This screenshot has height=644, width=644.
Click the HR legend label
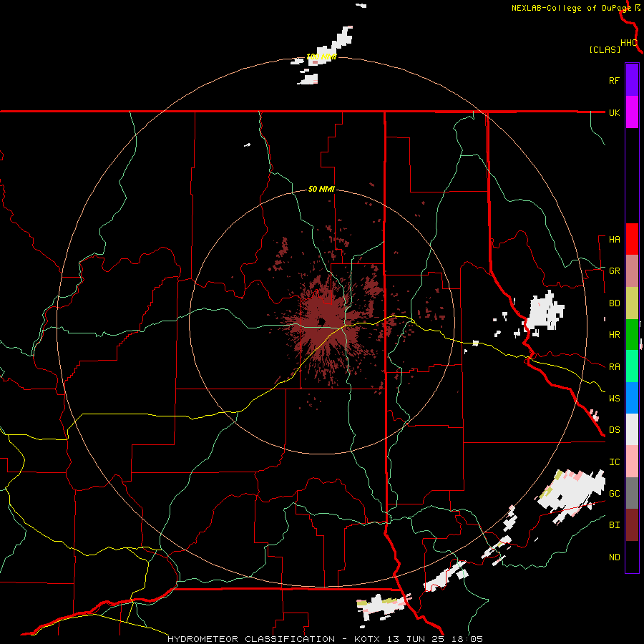(614, 335)
